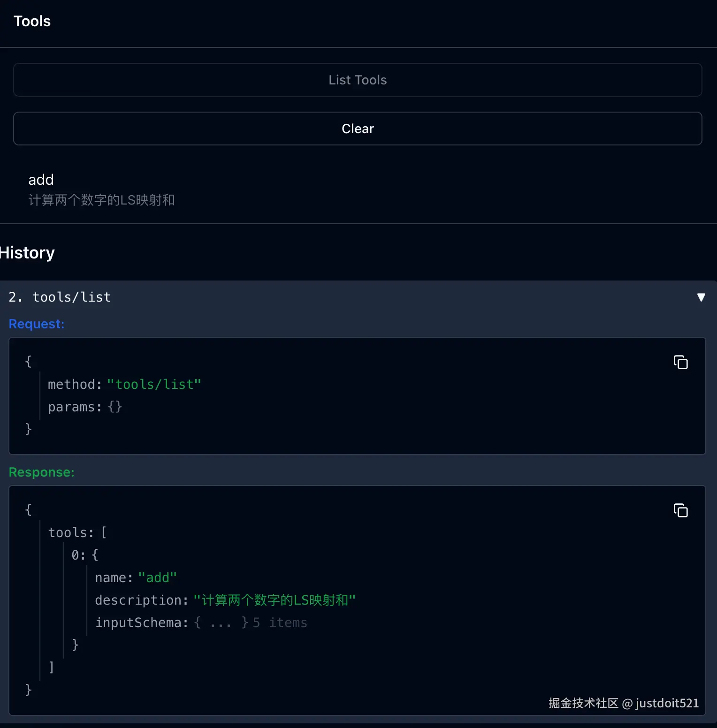Click the "2. tools/list" history entry title
This screenshot has height=728, width=717.
[60, 297]
